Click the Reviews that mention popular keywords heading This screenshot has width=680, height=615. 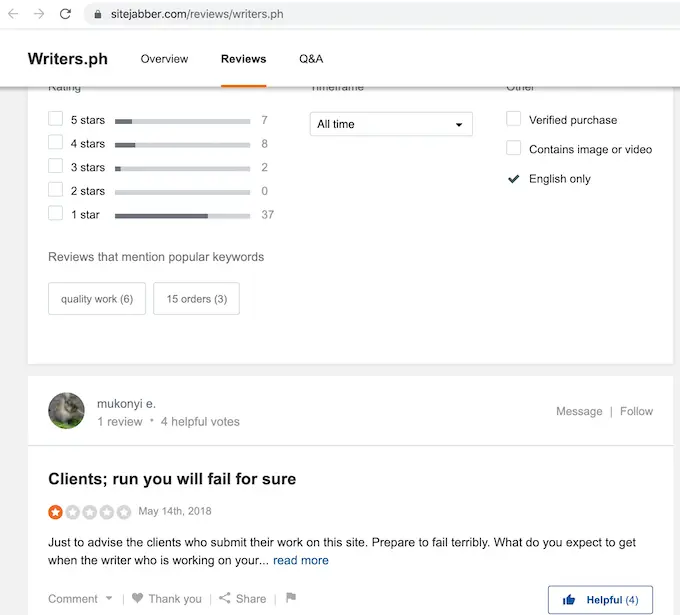pos(156,257)
